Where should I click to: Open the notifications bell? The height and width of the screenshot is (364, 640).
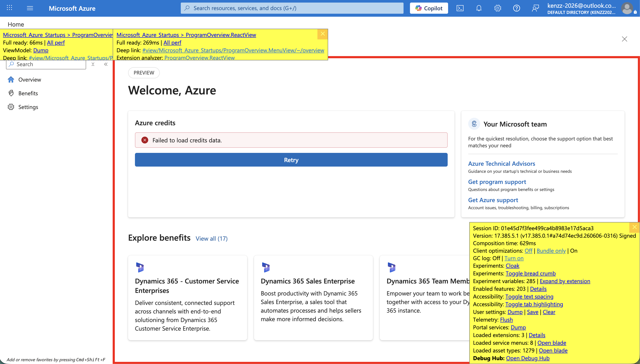point(479,8)
